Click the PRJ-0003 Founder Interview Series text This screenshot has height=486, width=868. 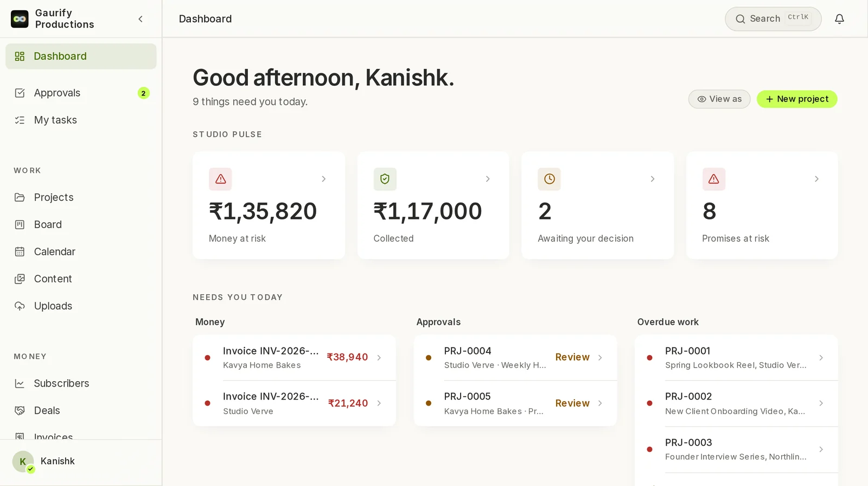(x=736, y=449)
